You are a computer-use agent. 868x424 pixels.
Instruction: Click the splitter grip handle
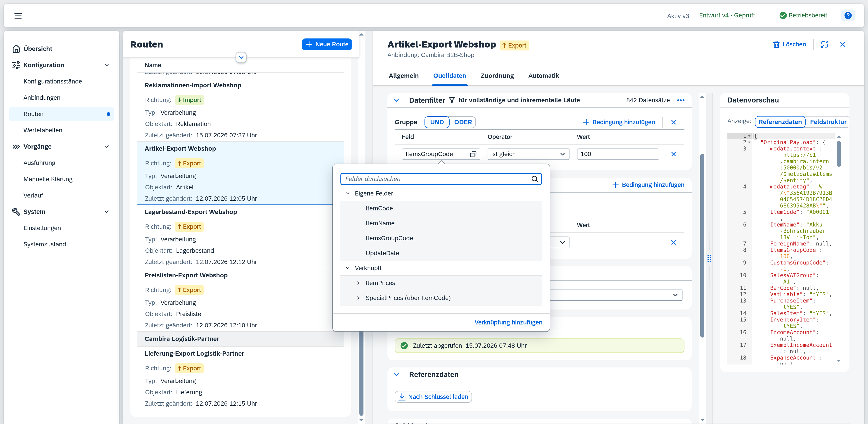pyautogui.click(x=709, y=259)
